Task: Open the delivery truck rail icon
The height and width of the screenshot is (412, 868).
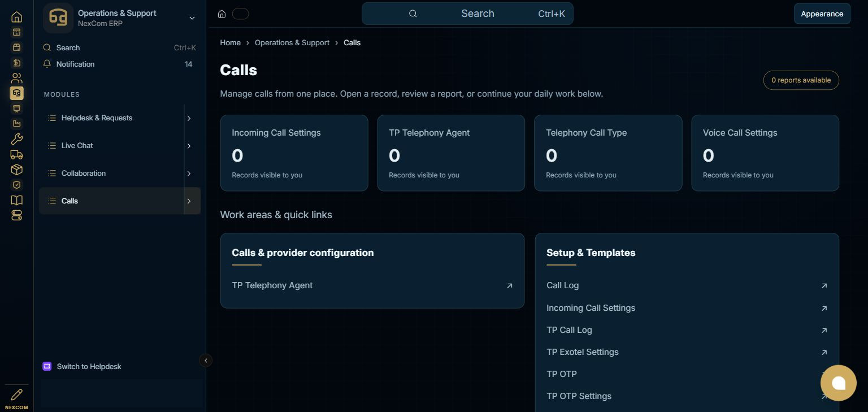Action: pyautogui.click(x=17, y=154)
